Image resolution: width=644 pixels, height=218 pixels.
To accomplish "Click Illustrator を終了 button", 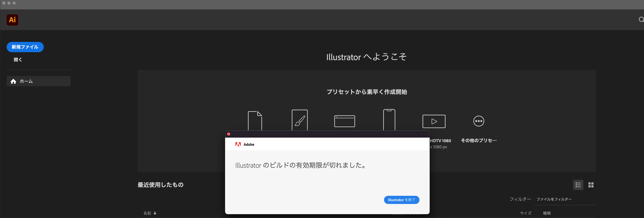I will [401, 200].
